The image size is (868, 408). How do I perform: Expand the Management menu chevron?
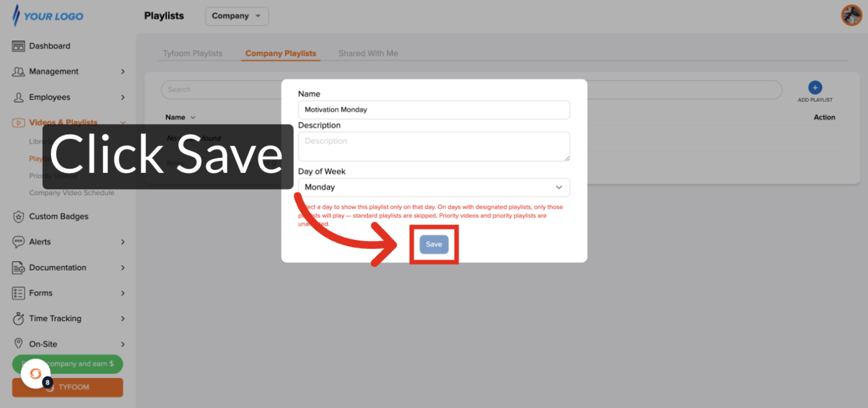point(123,72)
